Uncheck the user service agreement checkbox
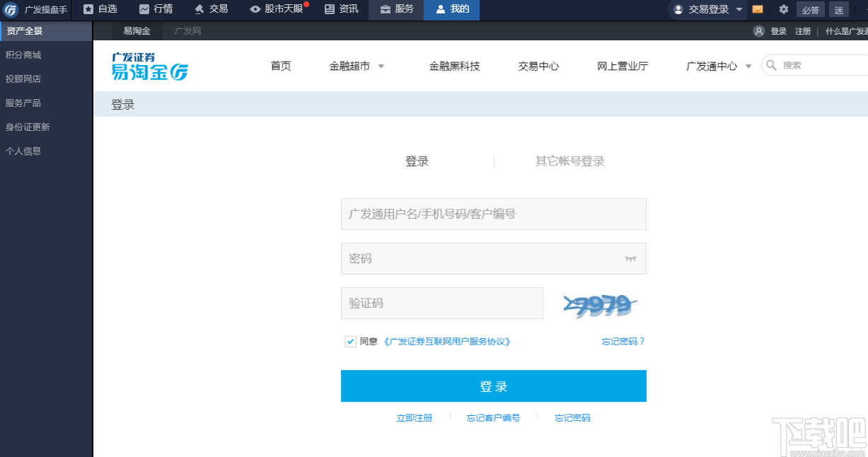868x457 pixels. point(350,341)
